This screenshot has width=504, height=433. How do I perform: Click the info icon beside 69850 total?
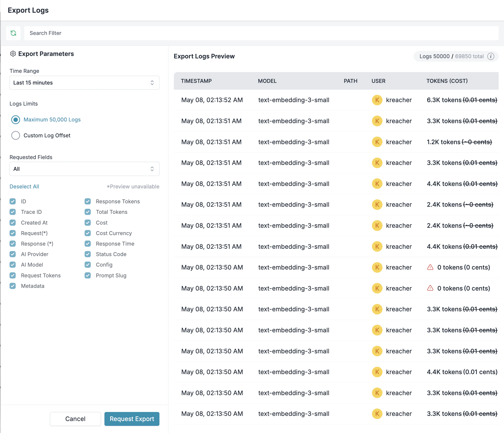click(x=491, y=56)
